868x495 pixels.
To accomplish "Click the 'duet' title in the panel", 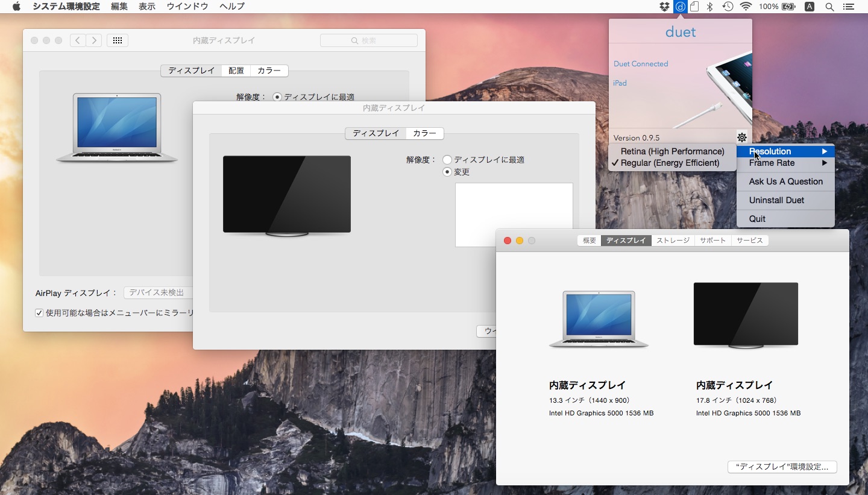I will tap(681, 32).
